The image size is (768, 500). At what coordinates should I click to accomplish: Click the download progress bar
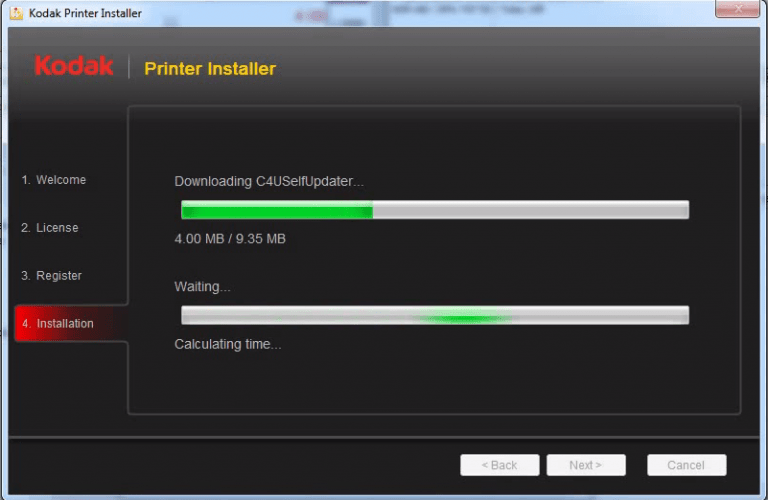pyautogui.click(x=435, y=210)
